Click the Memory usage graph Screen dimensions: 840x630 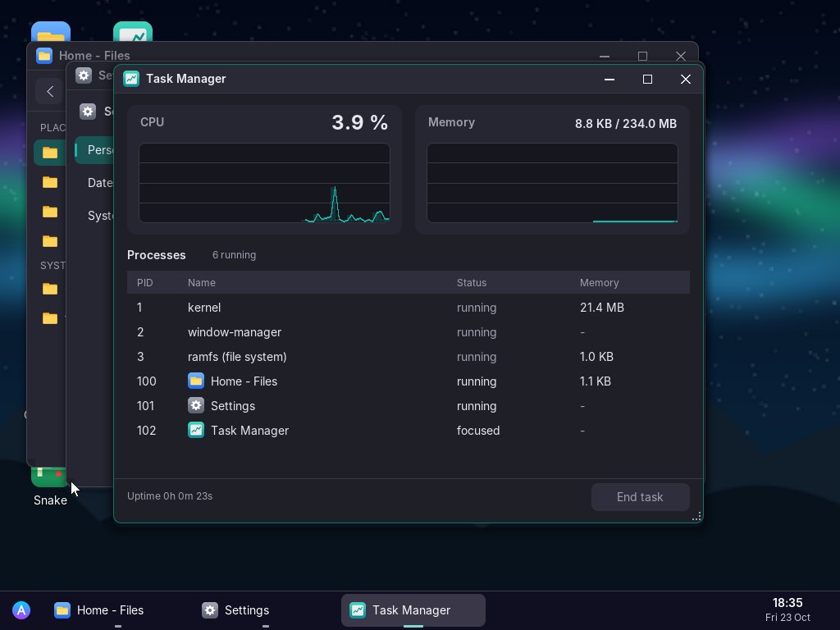552,183
